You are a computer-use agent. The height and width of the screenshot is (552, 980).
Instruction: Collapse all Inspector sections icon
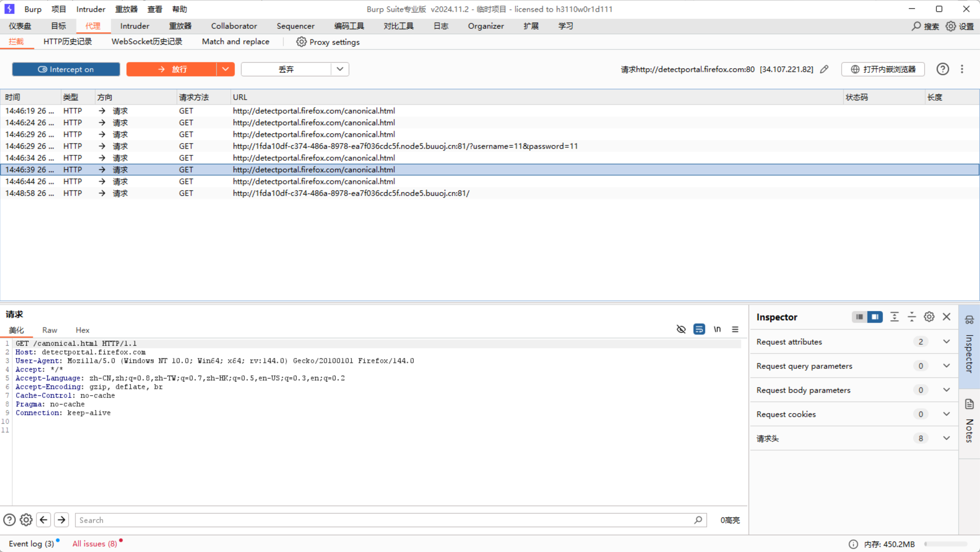point(912,317)
